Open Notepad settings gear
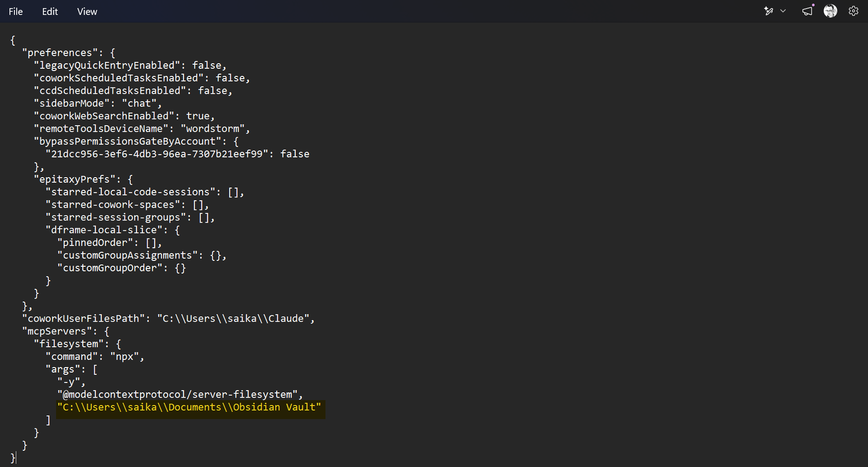 point(853,11)
